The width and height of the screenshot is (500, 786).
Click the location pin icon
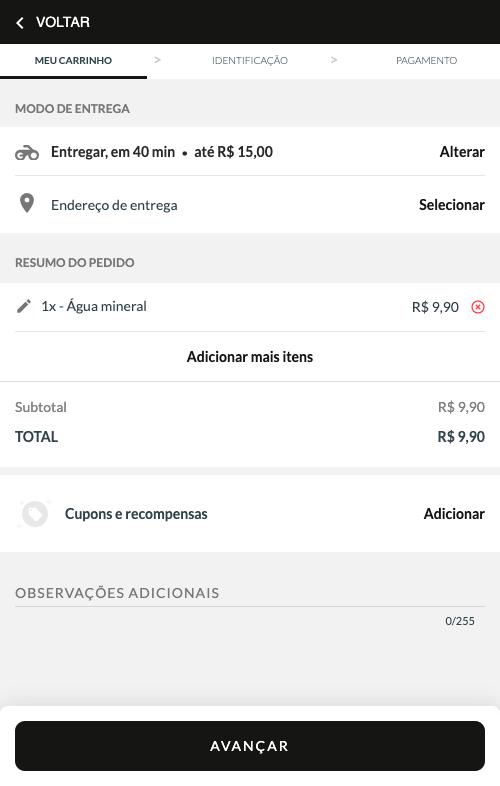[27, 204]
